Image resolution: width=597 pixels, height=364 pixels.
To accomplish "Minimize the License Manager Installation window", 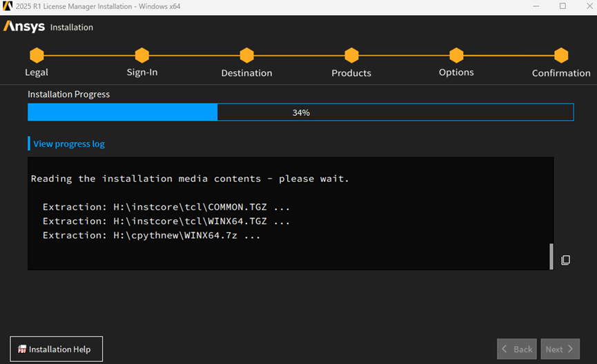I will pos(536,6).
